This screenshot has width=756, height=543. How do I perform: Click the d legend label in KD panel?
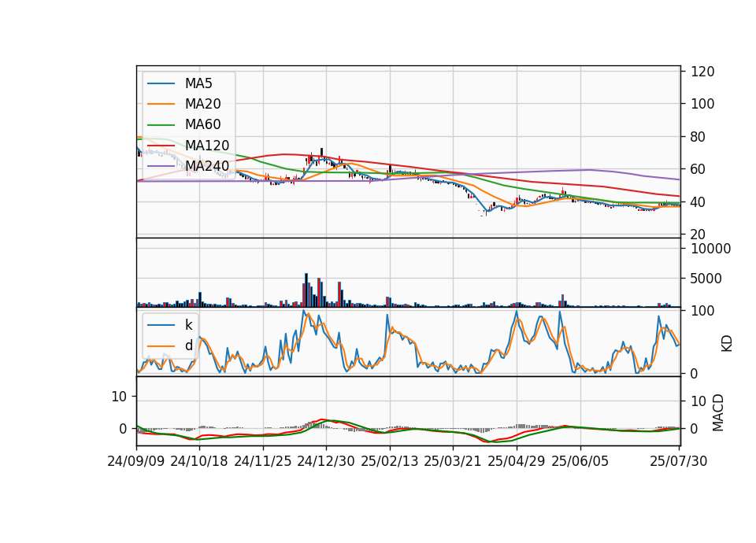pyautogui.click(x=188, y=345)
